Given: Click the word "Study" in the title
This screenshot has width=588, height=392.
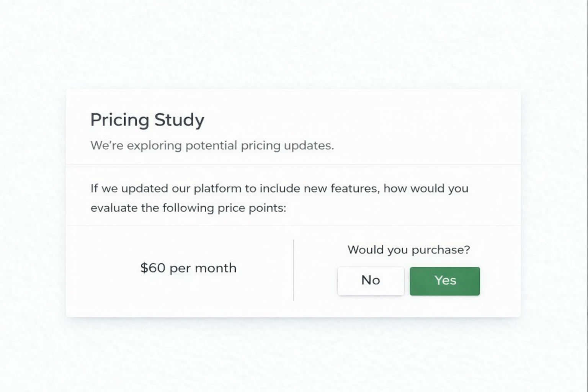Looking at the screenshot, I should click(x=180, y=120).
